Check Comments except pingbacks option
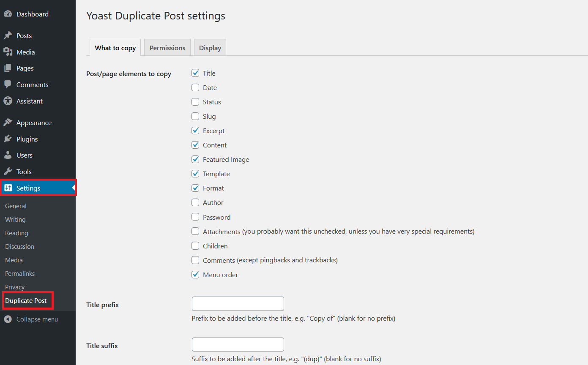 tap(195, 260)
